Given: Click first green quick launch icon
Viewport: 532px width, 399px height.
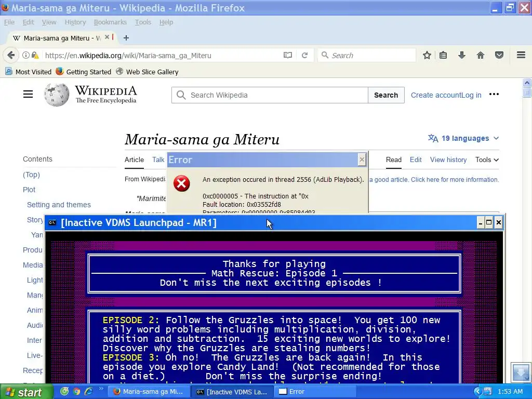Looking at the screenshot, I should tap(64, 392).
